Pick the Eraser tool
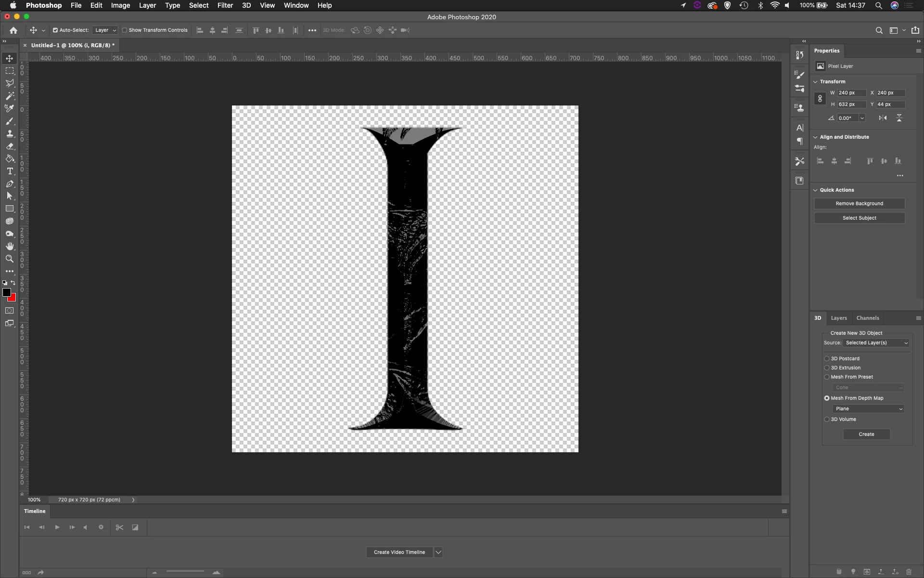This screenshot has width=924, height=578. pos(10,146)
